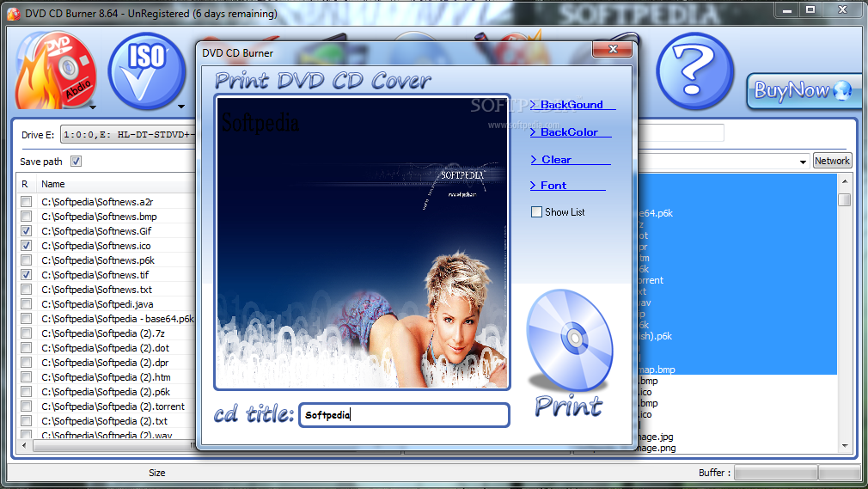This screenshot has width=868, height=489.
Task: Click the left scroll arrow of file list
Action: coord(24,445)
